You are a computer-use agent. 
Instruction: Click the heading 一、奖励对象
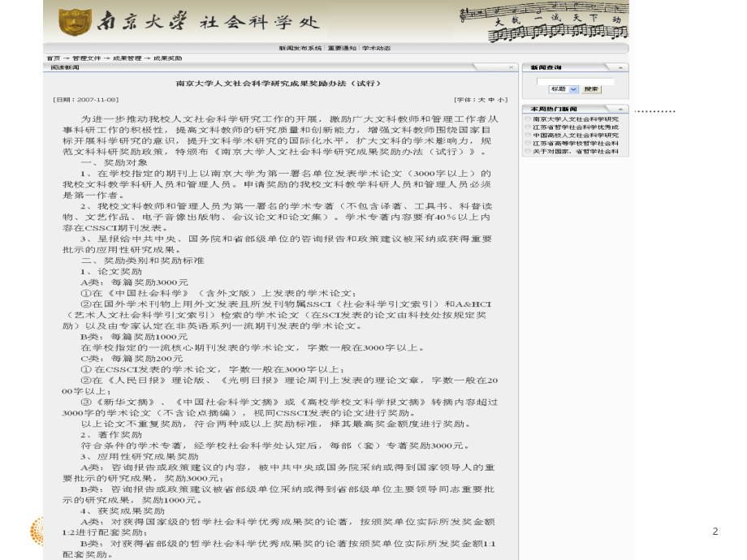[114, 162]
